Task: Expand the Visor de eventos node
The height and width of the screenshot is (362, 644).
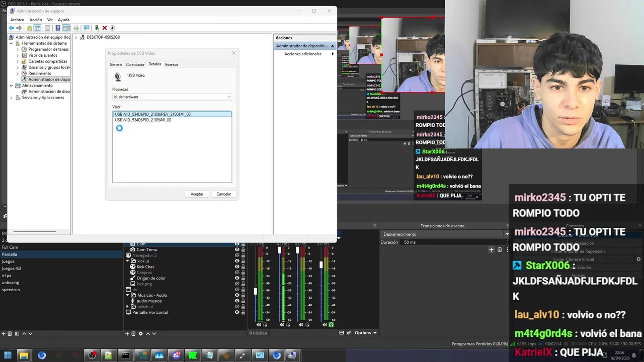Action: [x=18, y=55]
